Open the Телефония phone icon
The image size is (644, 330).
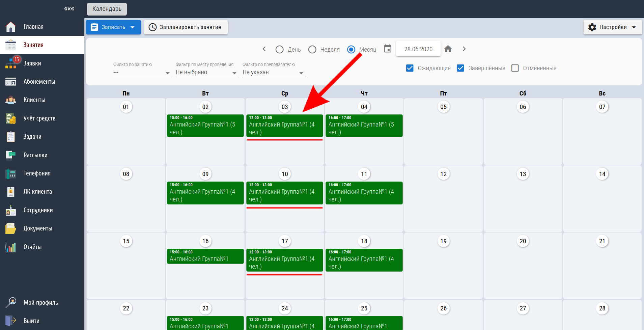click(11, 173)
